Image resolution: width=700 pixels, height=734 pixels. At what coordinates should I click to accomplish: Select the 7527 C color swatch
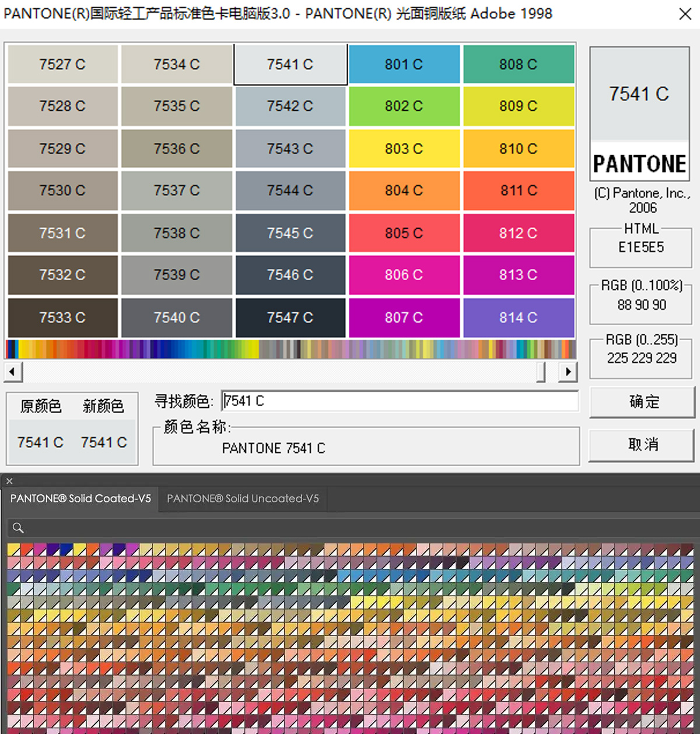point(62,64)
